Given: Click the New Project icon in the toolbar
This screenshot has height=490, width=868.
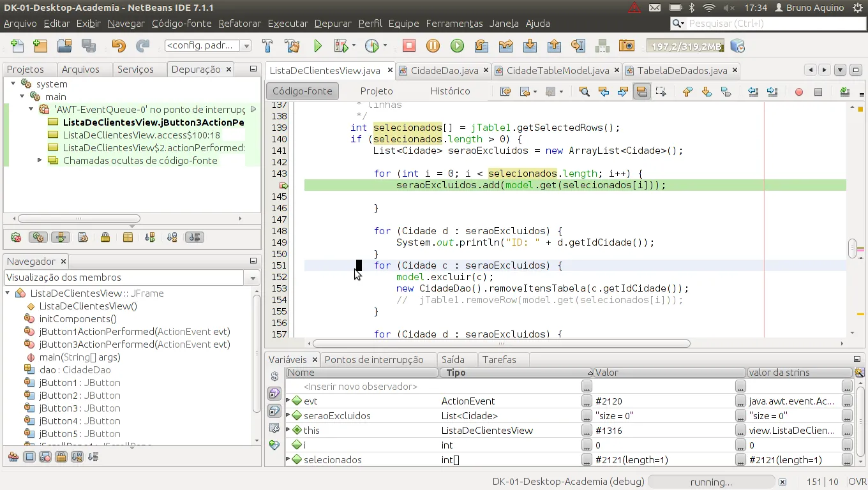Looking at the screenshot, I should click(40, 46).
